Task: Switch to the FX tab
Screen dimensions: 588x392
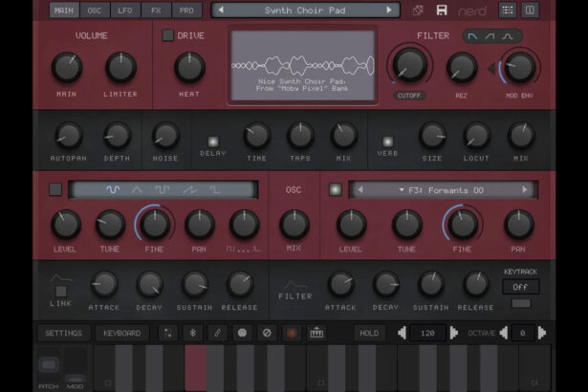Action: click(156, 11)
